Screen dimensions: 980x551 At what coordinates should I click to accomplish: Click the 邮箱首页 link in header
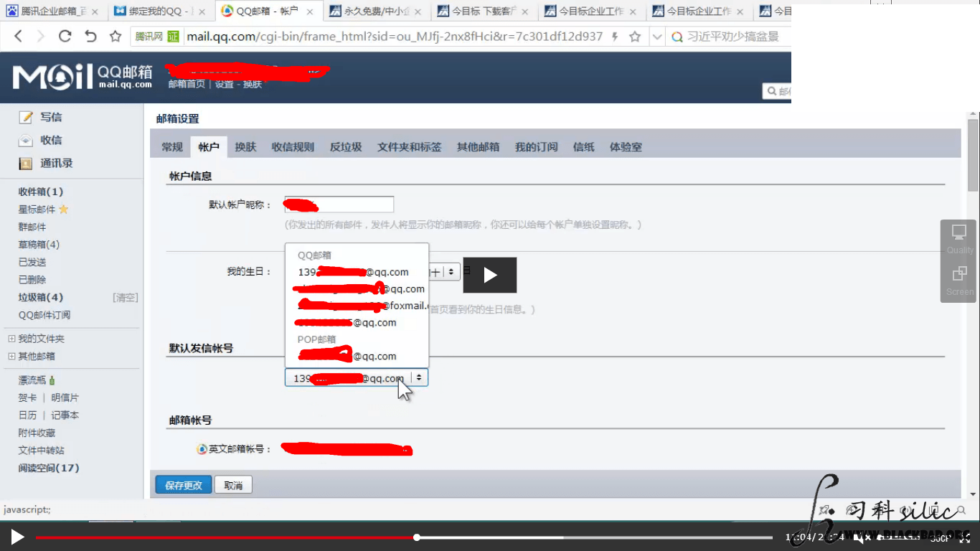point(187,85)
